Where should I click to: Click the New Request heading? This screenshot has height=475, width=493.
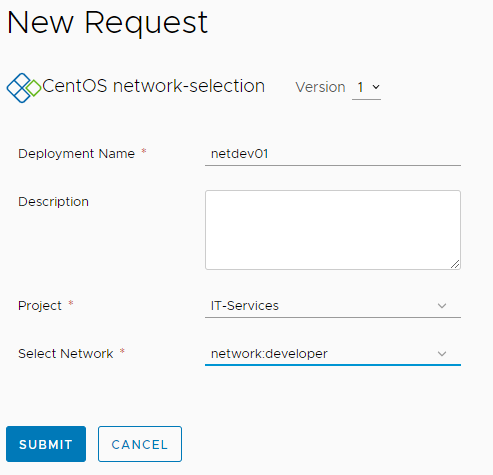107,23
